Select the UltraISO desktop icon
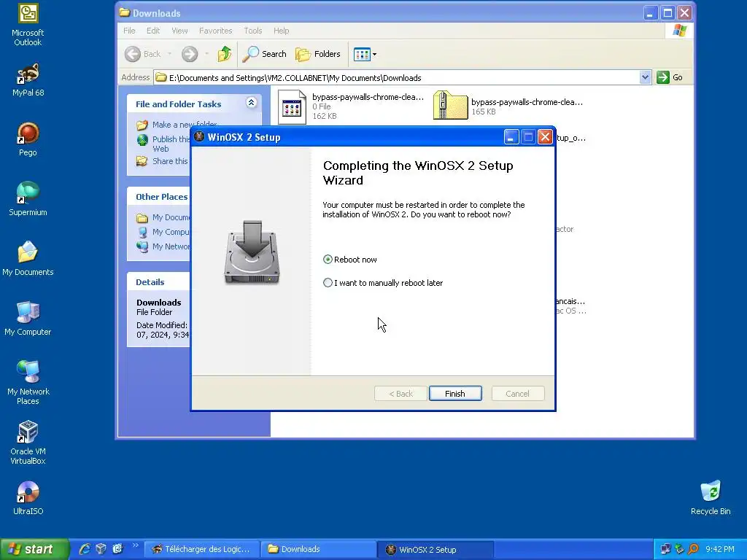 [x=28, y=498]
